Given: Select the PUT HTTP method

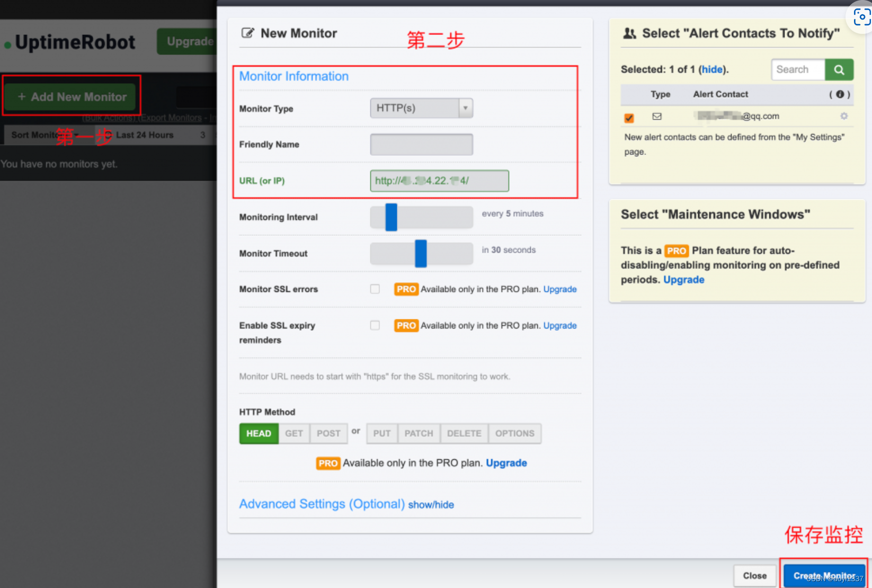Looking at the screenshot, I should point(382,433).
